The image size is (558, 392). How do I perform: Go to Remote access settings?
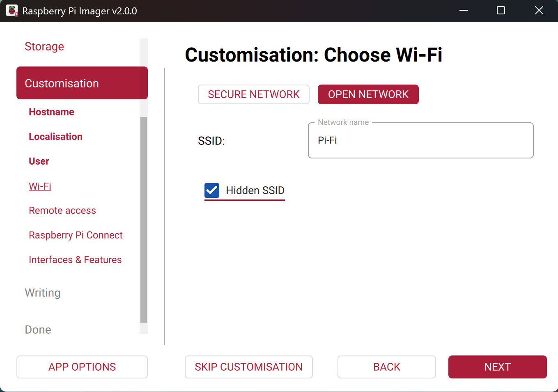[x=62, y=211]
